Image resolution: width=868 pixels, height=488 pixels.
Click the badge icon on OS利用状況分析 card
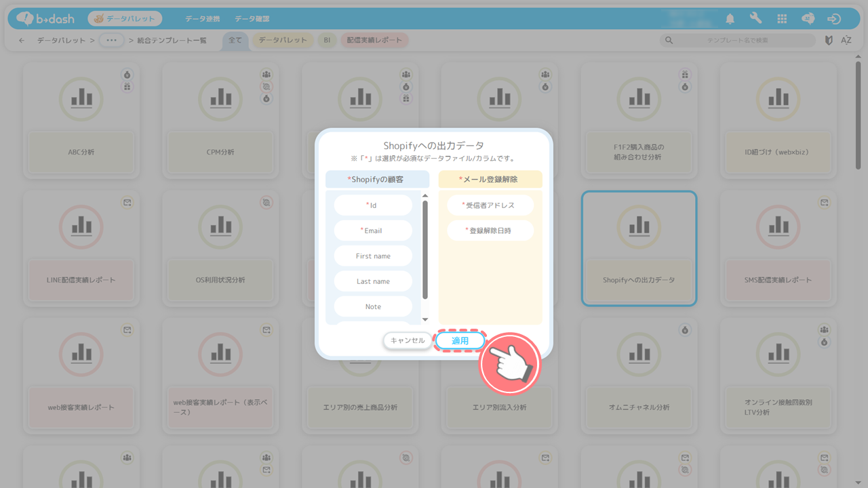267,202
